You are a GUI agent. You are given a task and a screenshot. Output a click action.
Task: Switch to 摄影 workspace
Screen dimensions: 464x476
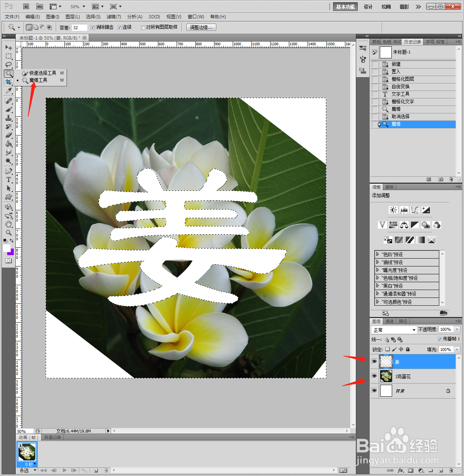pyautogui.click(x=404, y=7)
